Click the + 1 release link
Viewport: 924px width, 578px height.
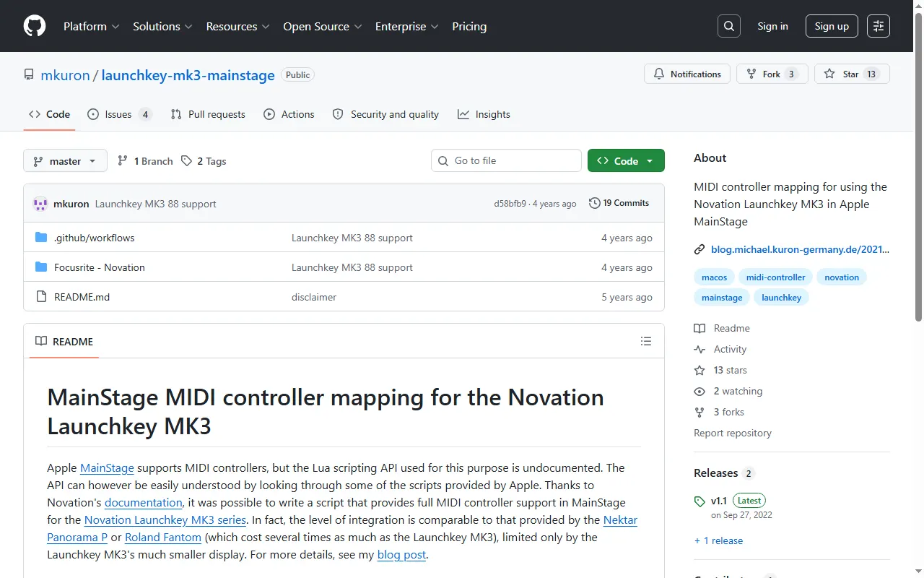coord(718,540)
